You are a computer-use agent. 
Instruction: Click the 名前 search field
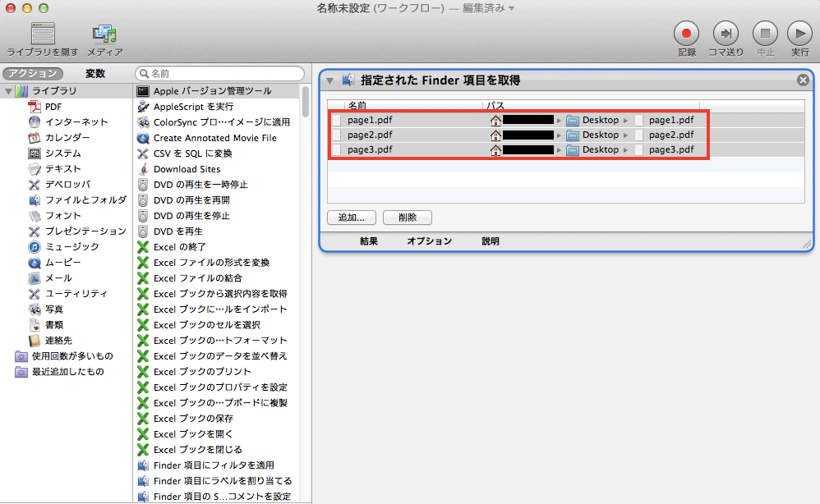tap(219, 74)
